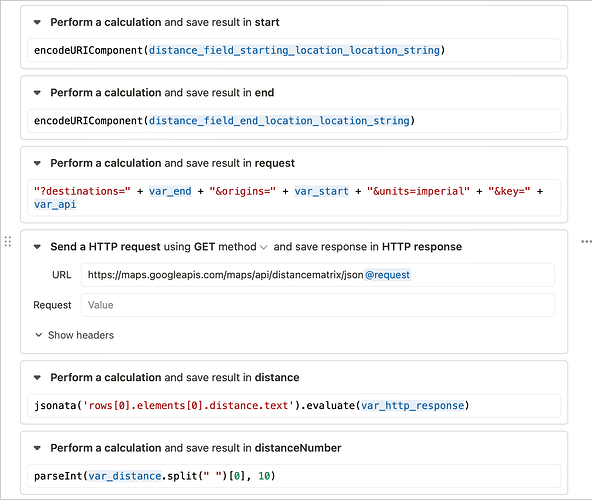Edit the parseInt distanceNumber formula

click(x=294, y=476)
